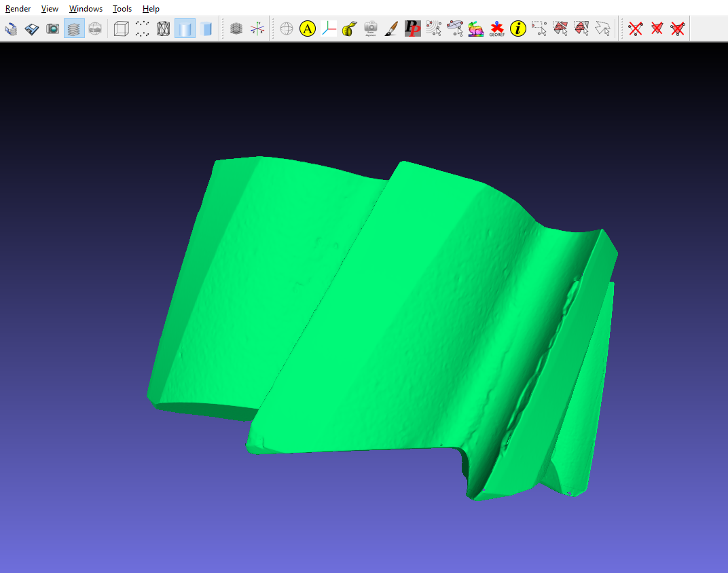
Task: Toggle bounding box display
Action: pyautogui.click(x=121, y=29)
